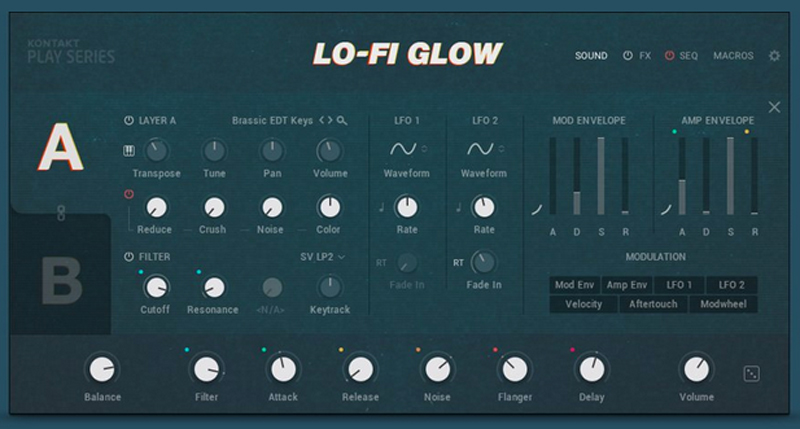The image size is (800, 429).
Task: Switch to the FX page
Action: click(645, 56)
